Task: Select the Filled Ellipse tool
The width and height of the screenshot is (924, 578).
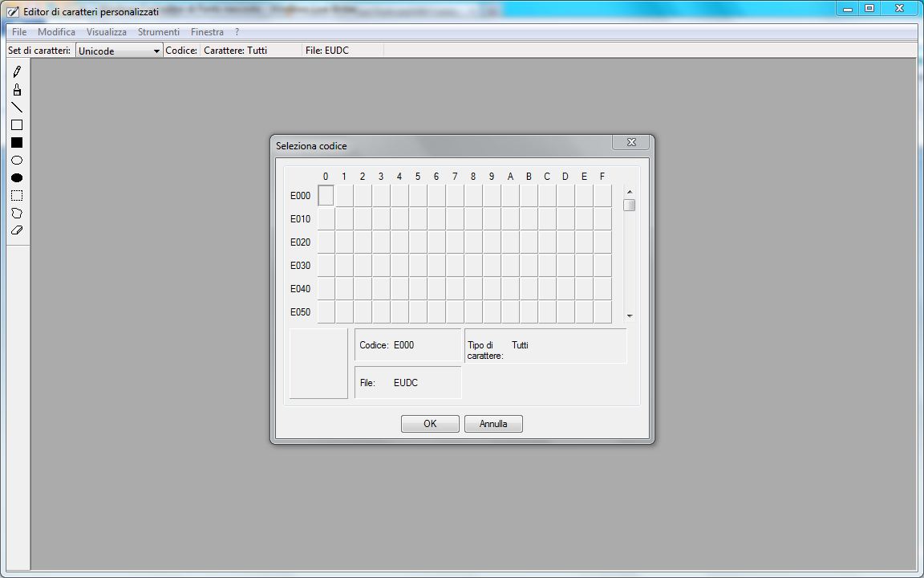Action: click(x=17, y=178)
